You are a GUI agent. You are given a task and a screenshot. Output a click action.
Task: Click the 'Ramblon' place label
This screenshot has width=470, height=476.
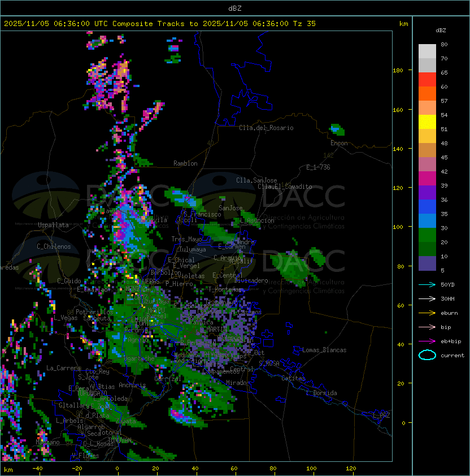[185, 163]
